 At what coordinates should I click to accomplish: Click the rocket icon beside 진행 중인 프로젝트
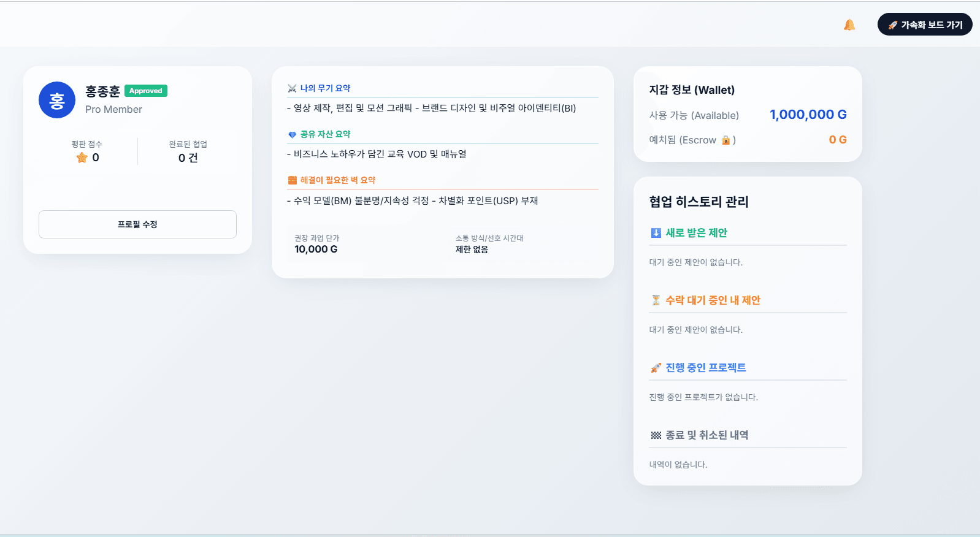pos(656,368)
